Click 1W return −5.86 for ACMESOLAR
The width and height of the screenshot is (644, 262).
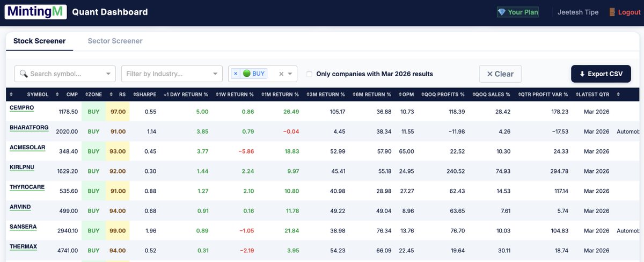[246, 151]
